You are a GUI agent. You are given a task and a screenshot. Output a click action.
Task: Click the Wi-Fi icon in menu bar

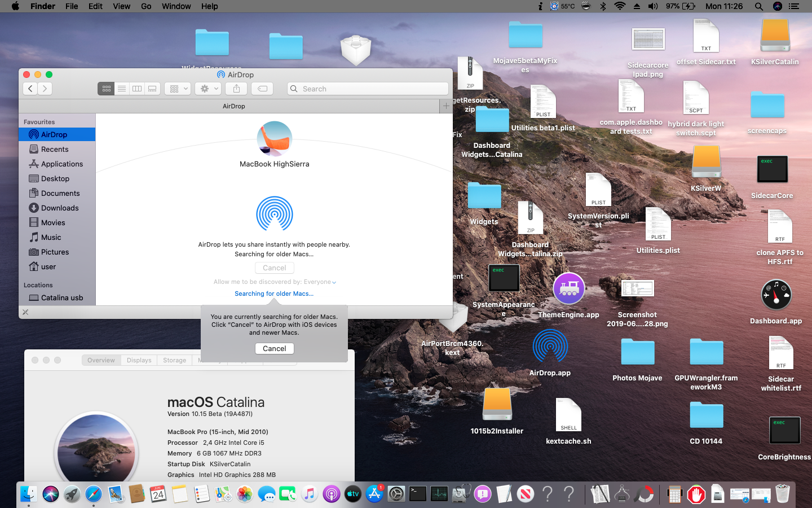tap(620, 6)
